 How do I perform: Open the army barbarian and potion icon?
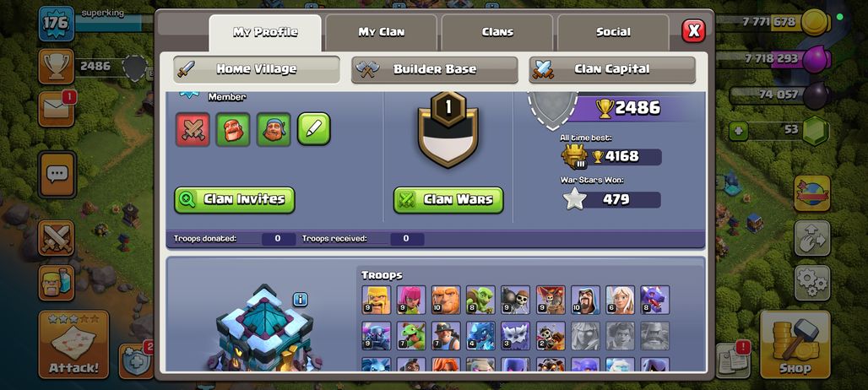pos(57,282)
